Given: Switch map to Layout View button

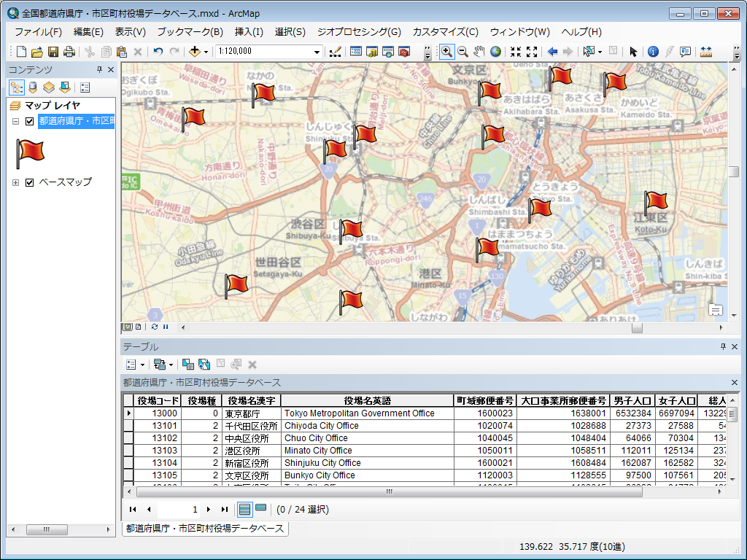Looking at the screenshot, I should [x=138, y=327].
